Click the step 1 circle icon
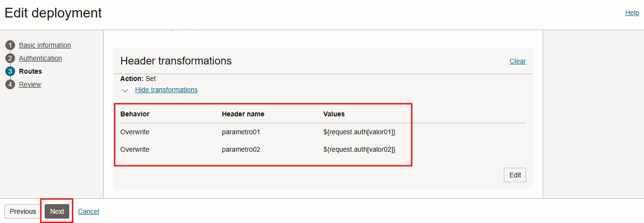Viewport: 644px width, 223px height. [x=10, y=45]
